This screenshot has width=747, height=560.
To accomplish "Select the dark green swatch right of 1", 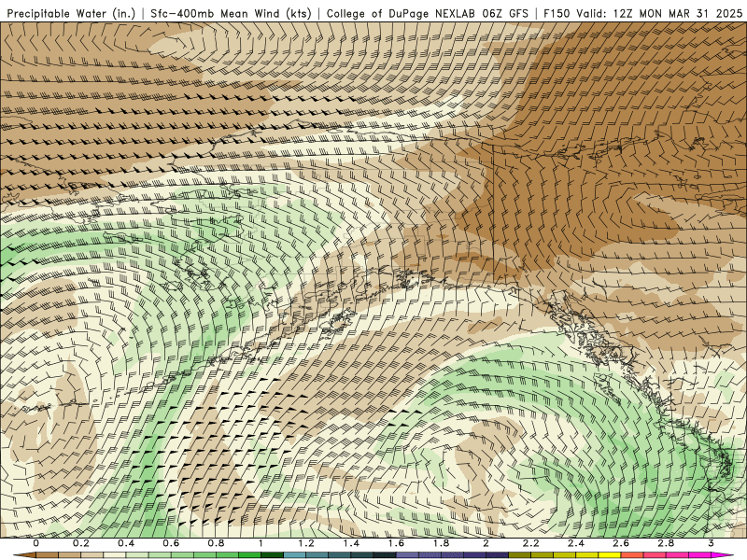I will [x=272, y=554].
